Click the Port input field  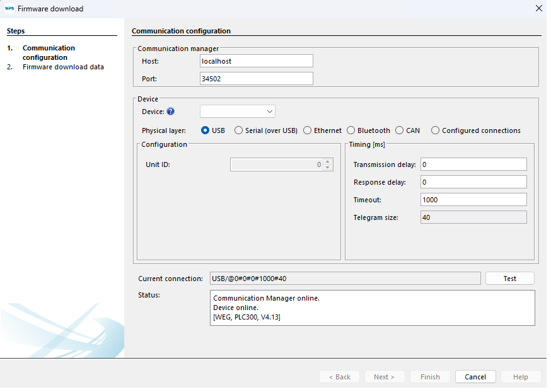(x=256, y=79)
